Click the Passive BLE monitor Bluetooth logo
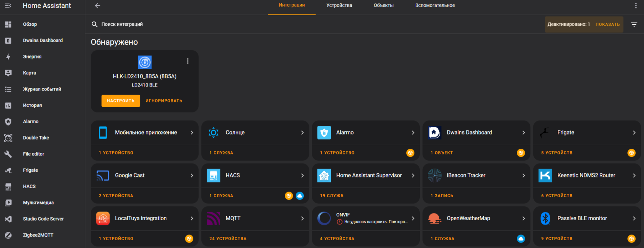This screenshot has height=248, width=644. (x=545, y=218)
